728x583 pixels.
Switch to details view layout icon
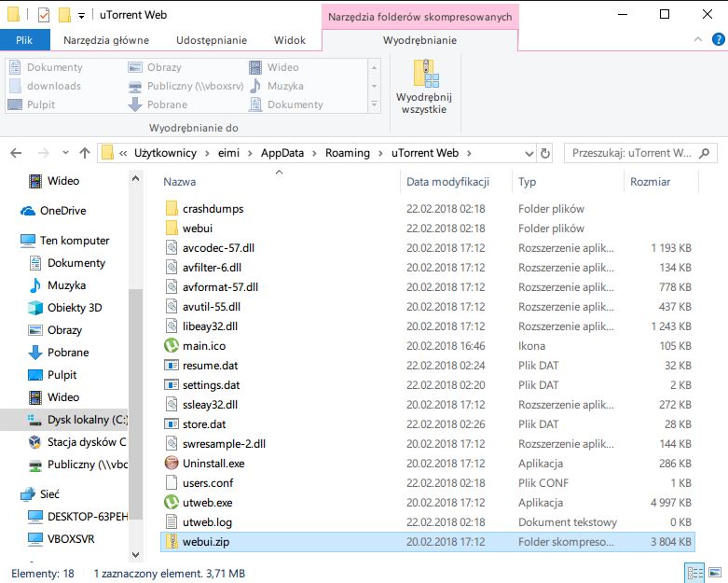click(695, 573)
